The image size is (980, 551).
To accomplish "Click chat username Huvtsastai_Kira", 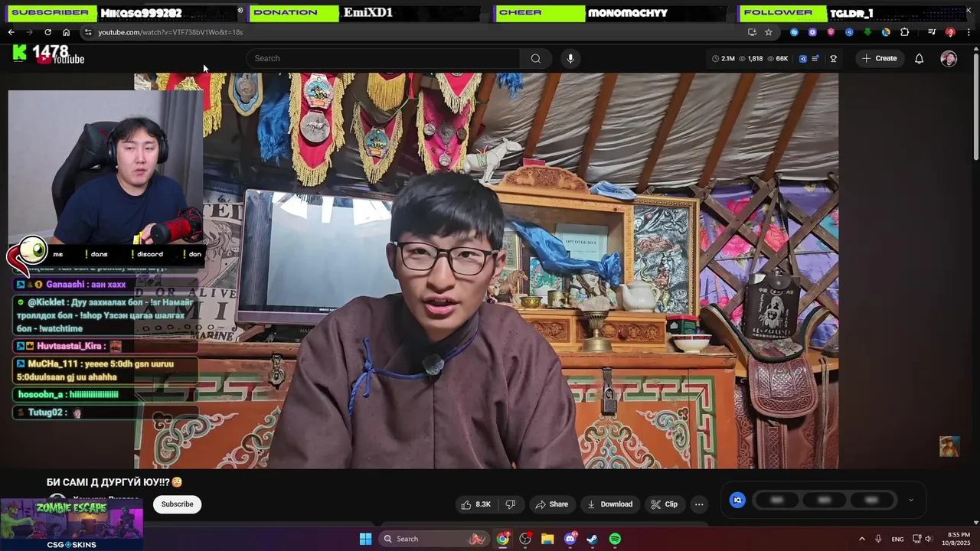I will (69, 346).
